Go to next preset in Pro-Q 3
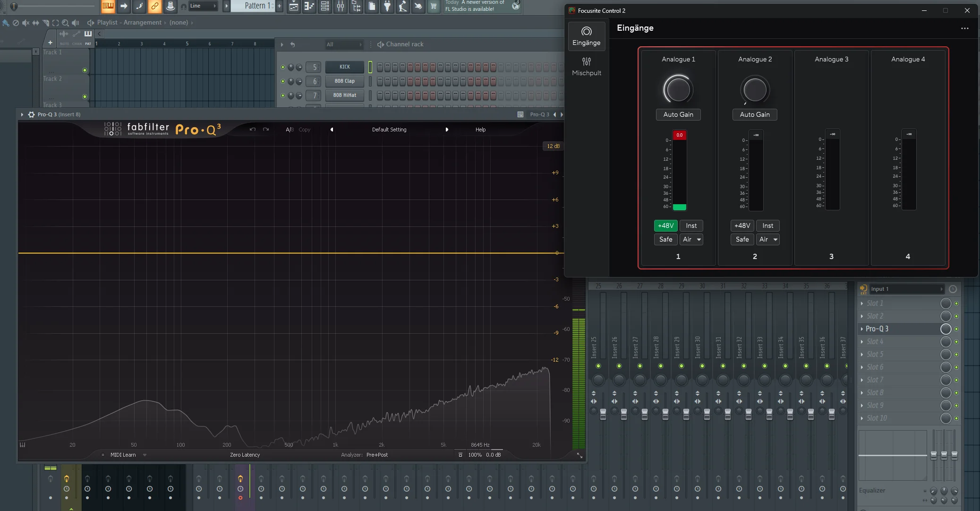Screen dimensions: 980x511 click(x=447, y=130)
